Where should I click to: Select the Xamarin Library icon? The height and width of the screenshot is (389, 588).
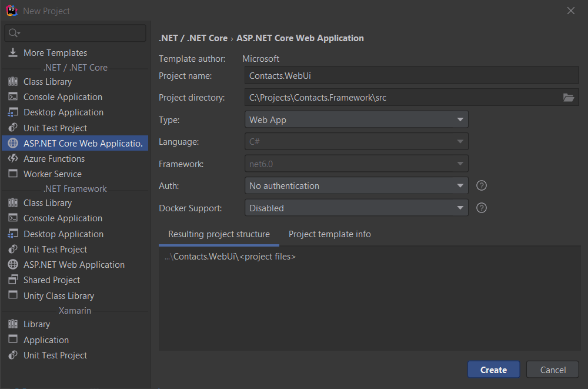coord(13,324)
